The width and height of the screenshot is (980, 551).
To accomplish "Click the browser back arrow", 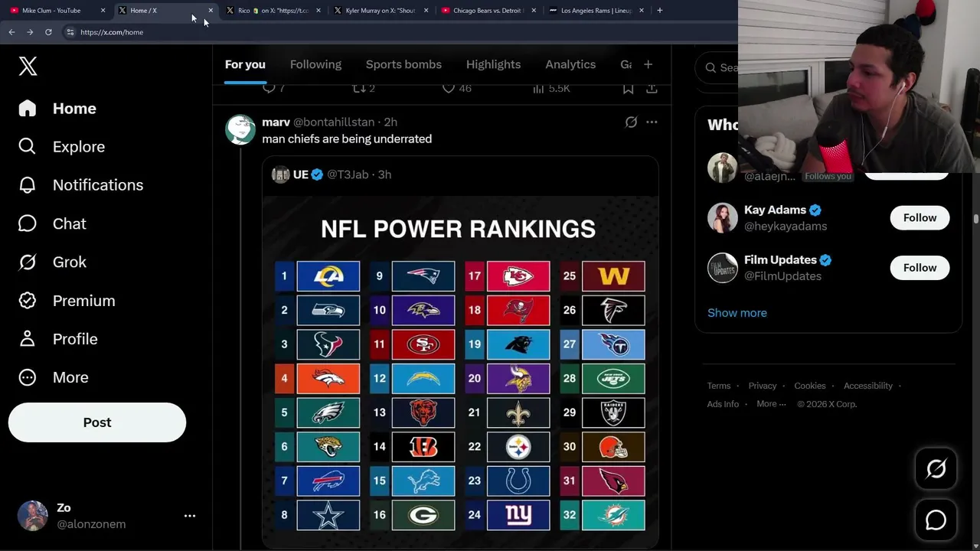I will [11, 32].
